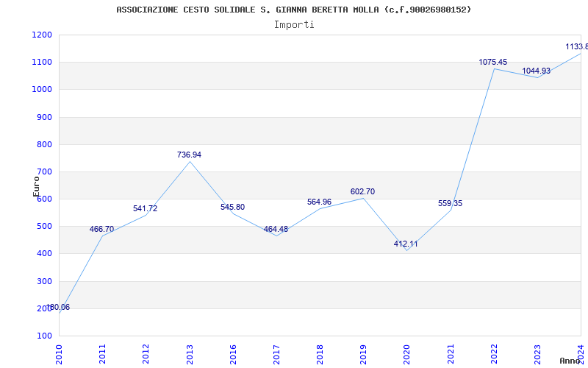Select the 1200 y-axis tick label
Viewport: 588px width, 368px height.
[x=42, y=35]
